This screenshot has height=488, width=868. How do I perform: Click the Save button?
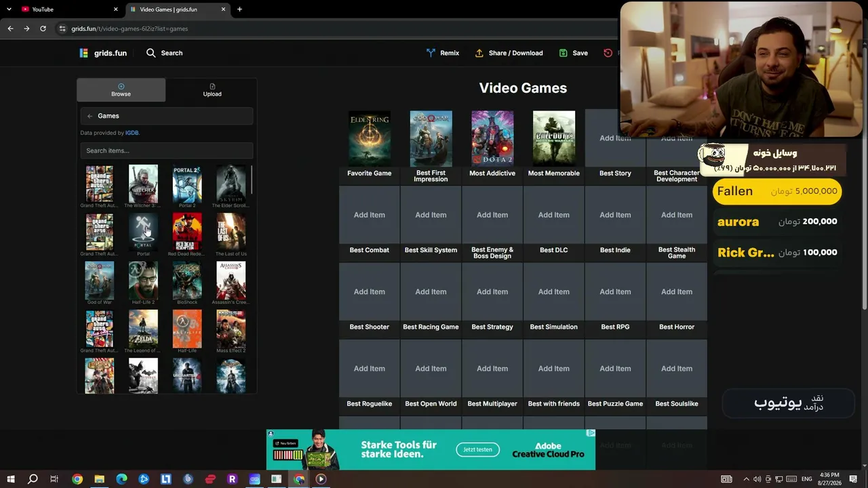(x=573, y=53)
